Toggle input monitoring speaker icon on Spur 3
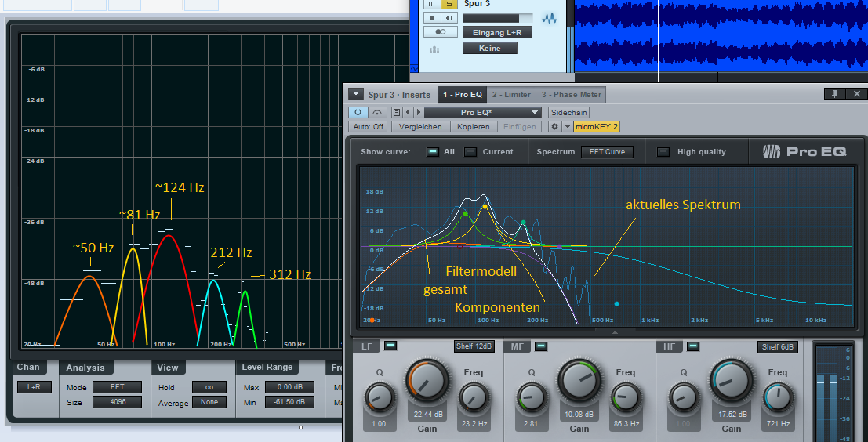Screen dimensions: 868x442 [449, 18]
